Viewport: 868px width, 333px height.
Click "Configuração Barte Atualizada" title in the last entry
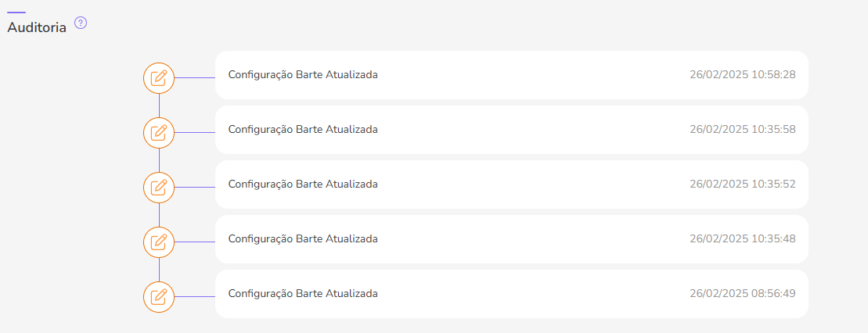click(x=303, y=294)
